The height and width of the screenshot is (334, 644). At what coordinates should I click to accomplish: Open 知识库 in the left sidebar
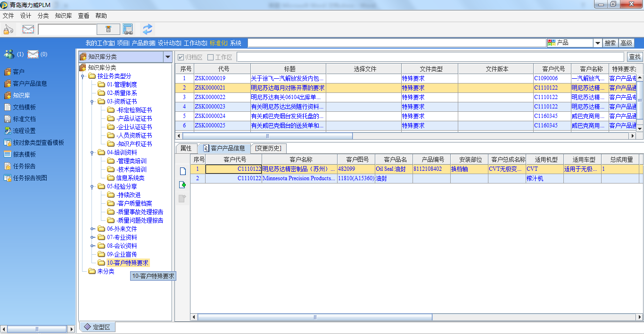(21, 95)
